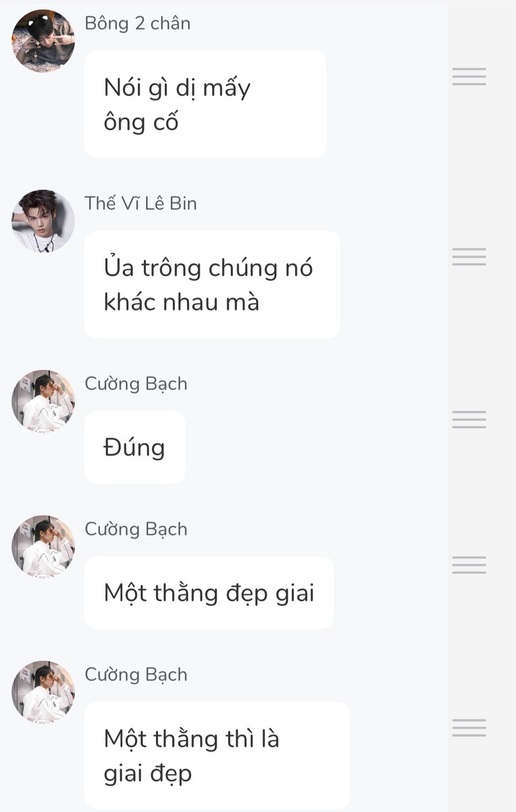Open Bông 2 chân's avatar
The image size is (516, 812).
pos(43,41)
